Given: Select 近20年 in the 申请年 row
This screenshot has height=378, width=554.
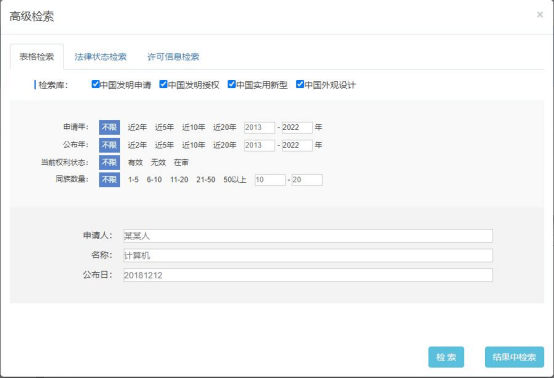Looking at the screenshot, I should (x=224, y=127).
